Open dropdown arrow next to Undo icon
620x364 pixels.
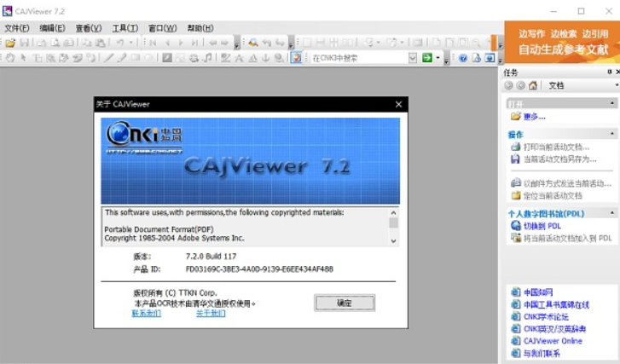tap(130, 43)
